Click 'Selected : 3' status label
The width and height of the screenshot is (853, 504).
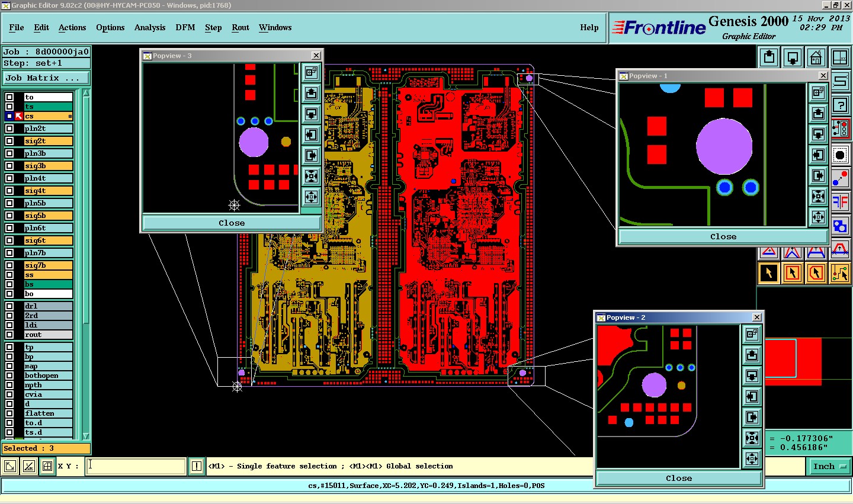pos(46,448)
